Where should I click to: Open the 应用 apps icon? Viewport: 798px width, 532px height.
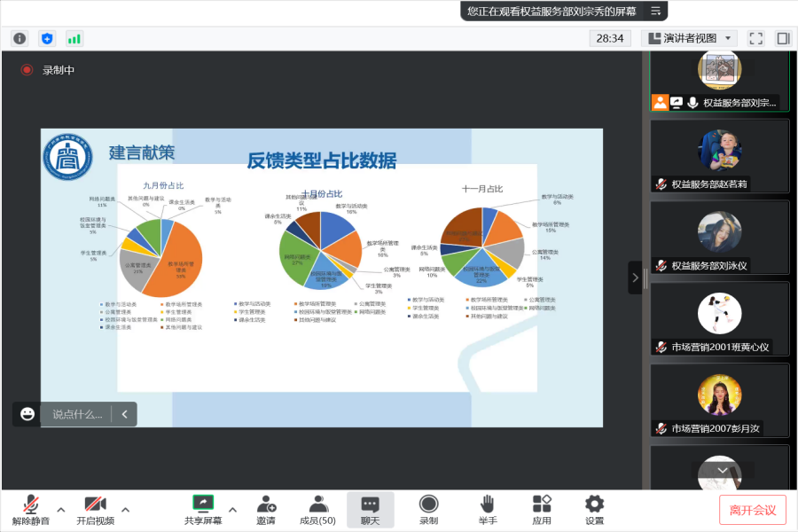[x=542, y=510]
